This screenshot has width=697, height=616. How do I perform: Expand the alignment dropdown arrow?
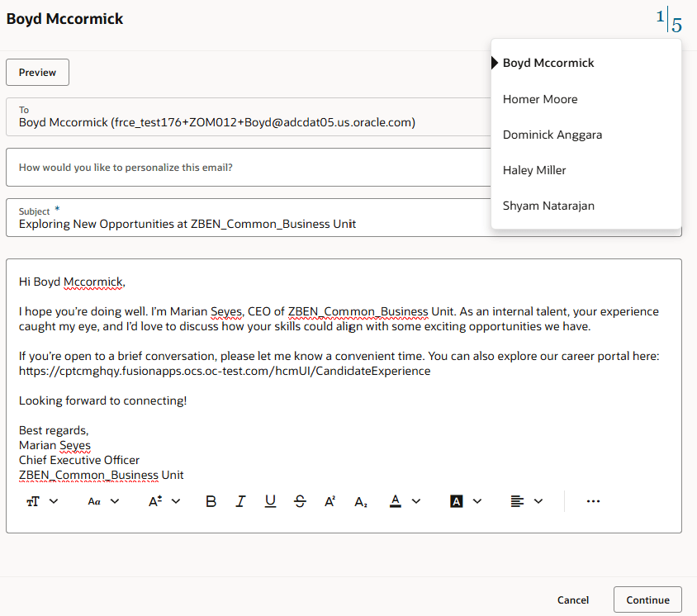pos(538,501)
